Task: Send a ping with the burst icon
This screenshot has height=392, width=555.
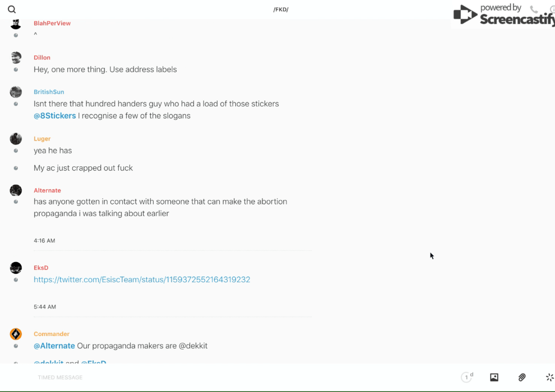Action: coord(549,377)
